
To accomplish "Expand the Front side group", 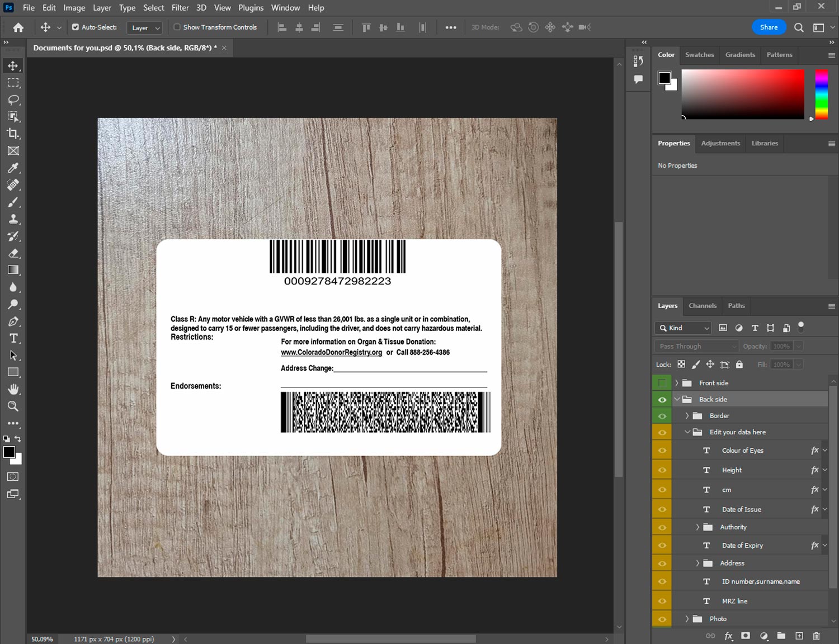I will tap(676, 383).
